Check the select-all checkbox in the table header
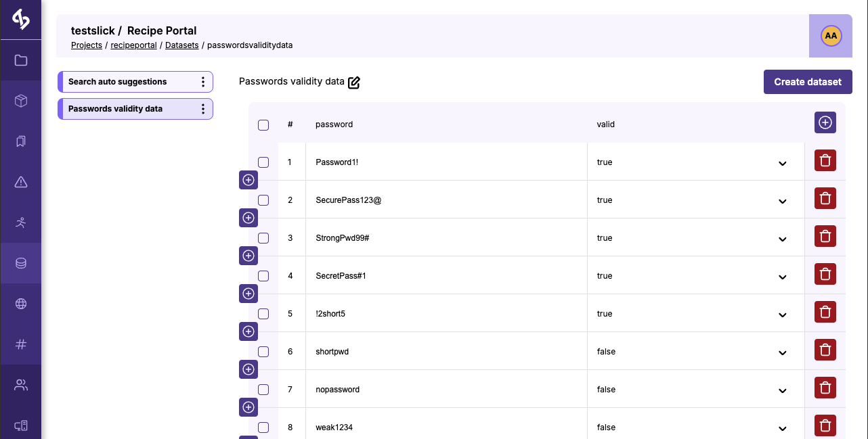Screen dimensions: 868x439 pos(263,124)
